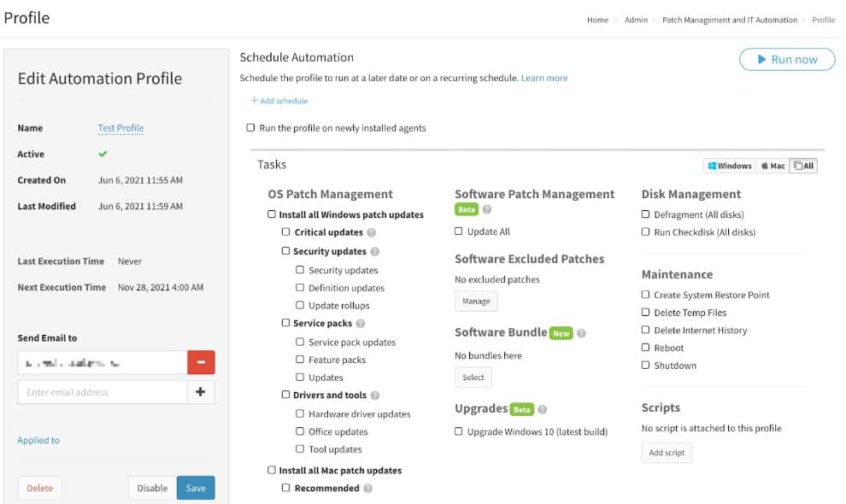Save the automation profile
This screenshot has height=504, width=846.
(x=196, y=488)
